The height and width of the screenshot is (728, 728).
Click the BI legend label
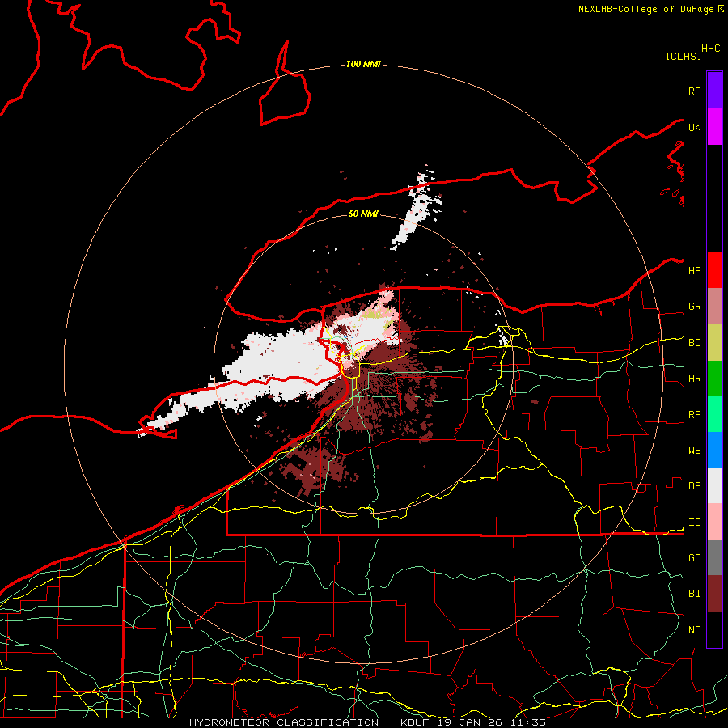point(694,594)
